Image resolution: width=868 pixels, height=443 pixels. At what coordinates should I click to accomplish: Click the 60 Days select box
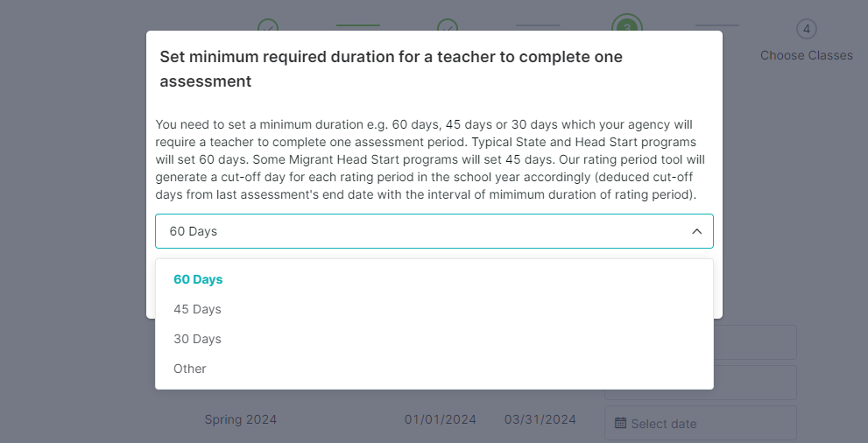click(434, 231)
